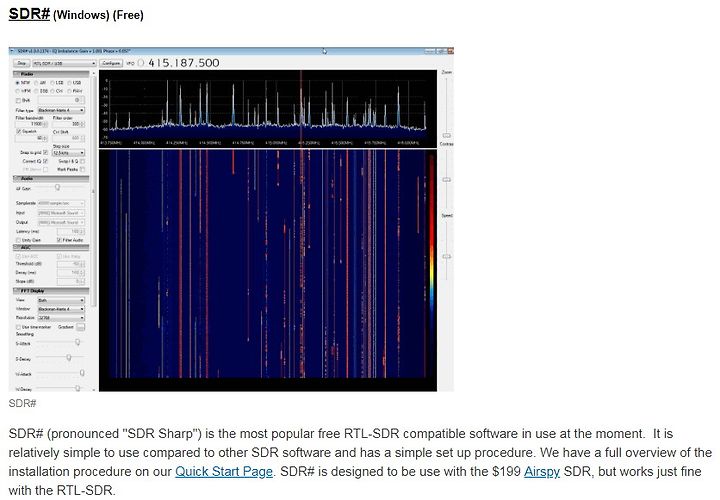Viewport: 720px width, 500px height.
Task: Enable the Swap I & Q checkbox
Action: (x=82, y=161)
